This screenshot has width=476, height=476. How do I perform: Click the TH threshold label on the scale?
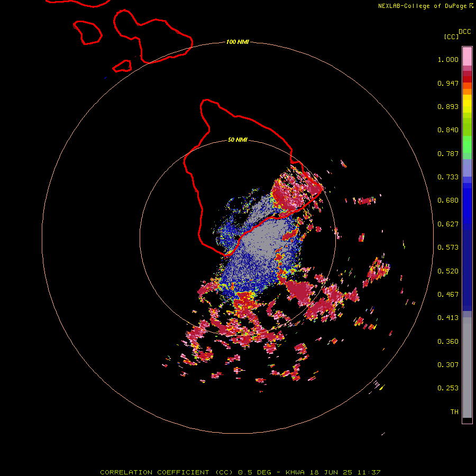pyautogui.click(x=454, y=412)
